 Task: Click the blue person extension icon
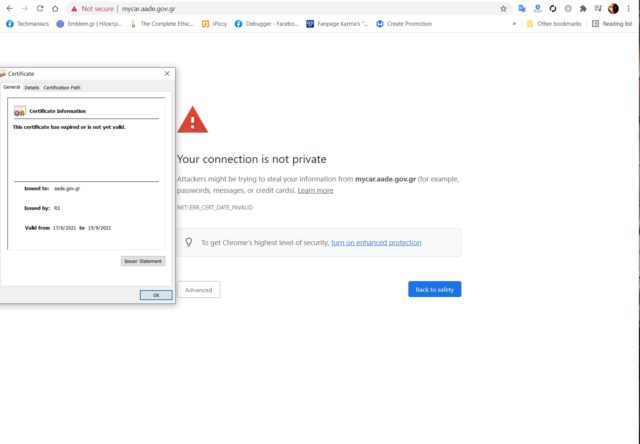click(538, 9)
